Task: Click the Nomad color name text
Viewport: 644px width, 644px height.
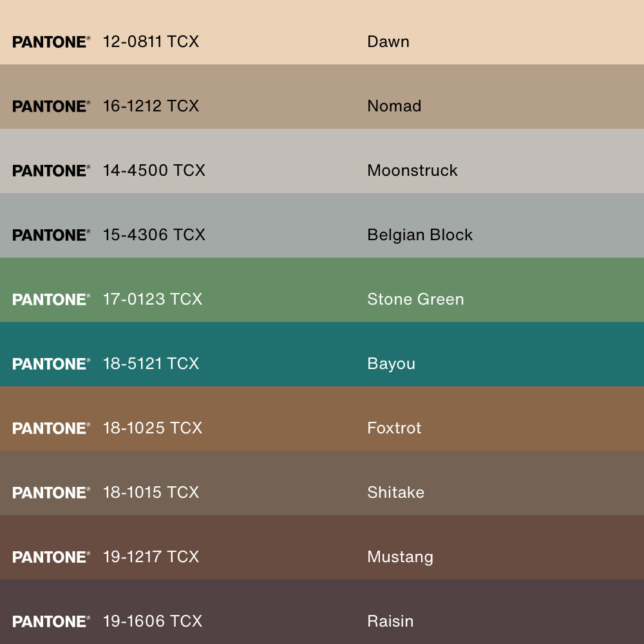Action: (x=394, y=106)
